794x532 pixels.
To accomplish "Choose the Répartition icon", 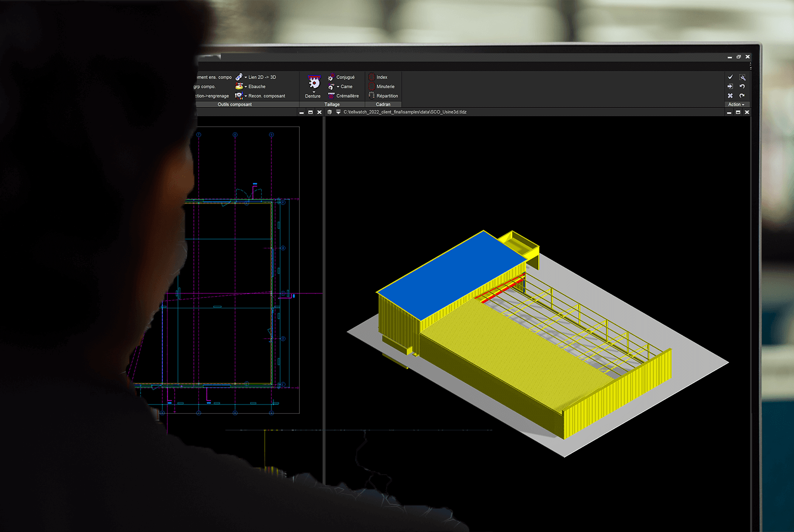I will coord(372,96).
